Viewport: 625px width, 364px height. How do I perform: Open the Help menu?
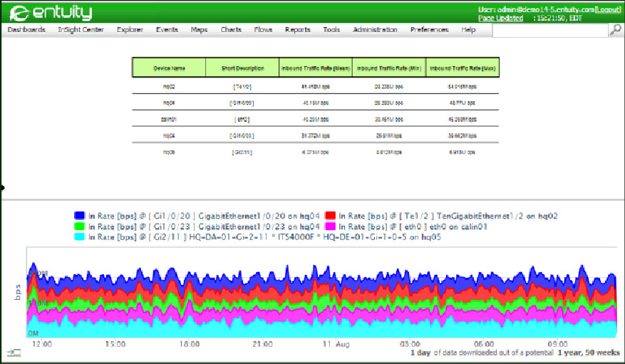pyautogui.click(x=468, y=29)
